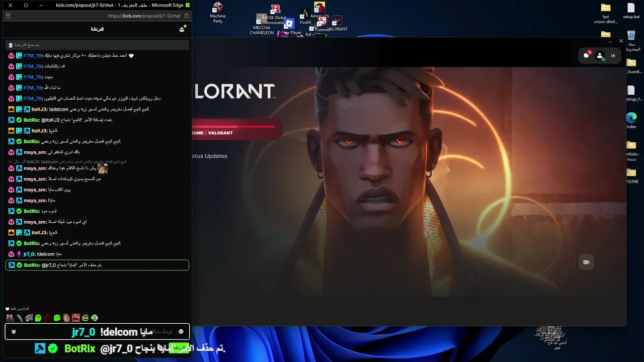644x362 pixels.
Task: Click the replied itsKJ3 !addcom quote line
Action: pyautogui.click(x=67, y=162)
